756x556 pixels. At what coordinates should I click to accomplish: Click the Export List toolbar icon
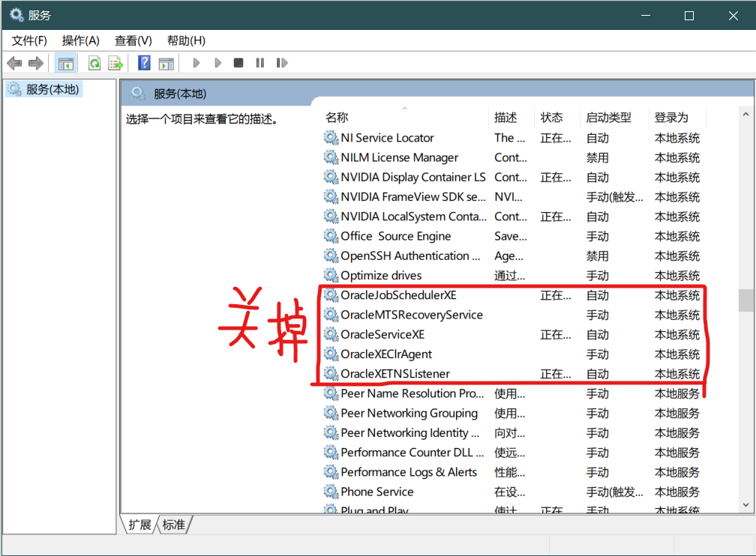tap(115, 63)
